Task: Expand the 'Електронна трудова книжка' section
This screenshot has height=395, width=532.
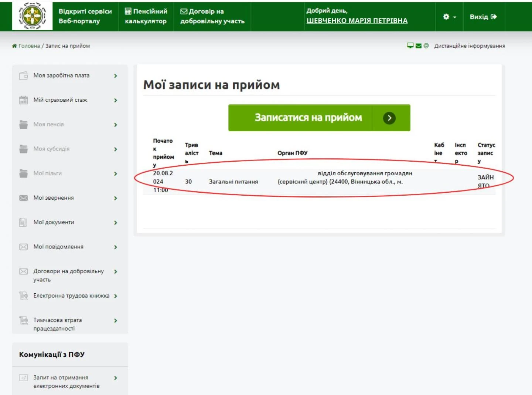Action: click(x=115, y=296)
